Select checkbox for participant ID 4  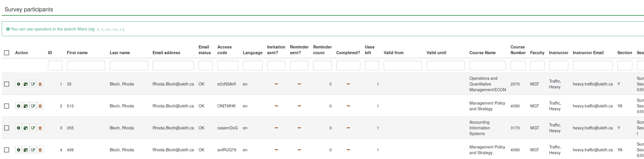pyautogui.click(x=7, y=150)
